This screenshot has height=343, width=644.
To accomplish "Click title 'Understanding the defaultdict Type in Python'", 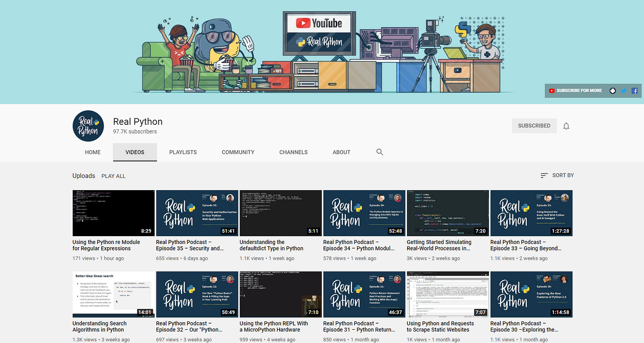I will [271, 245].
